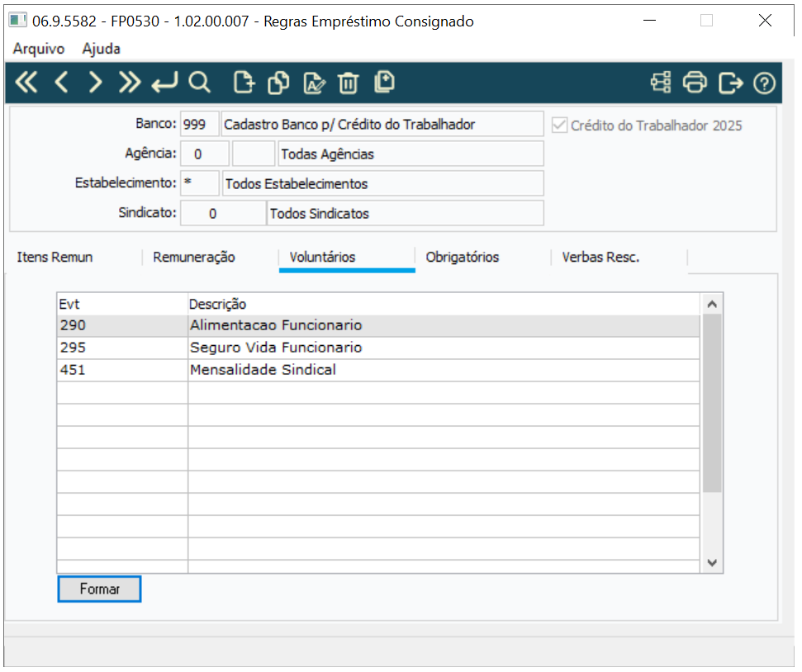Select event row 295

pyautogui.click(x=122, y=348)
